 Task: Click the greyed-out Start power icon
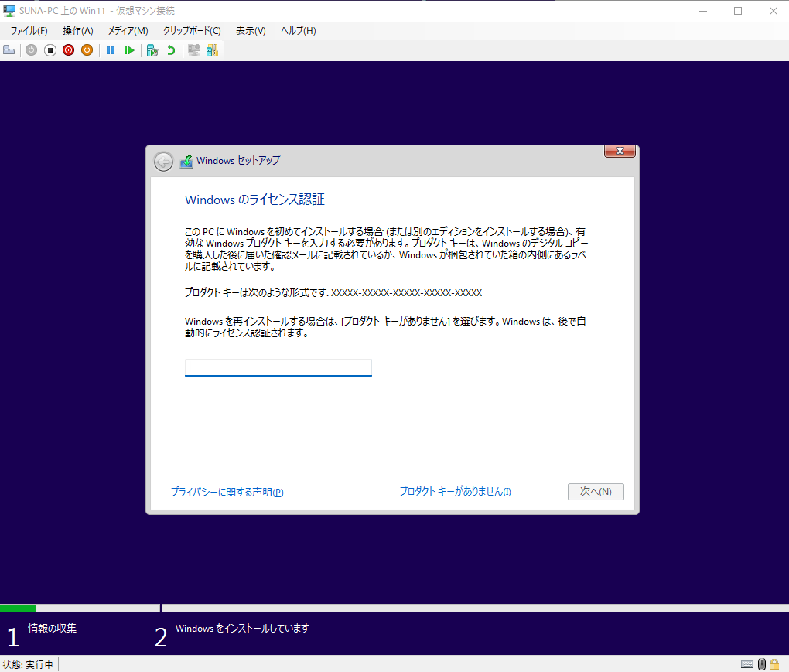tap(31, 49)
